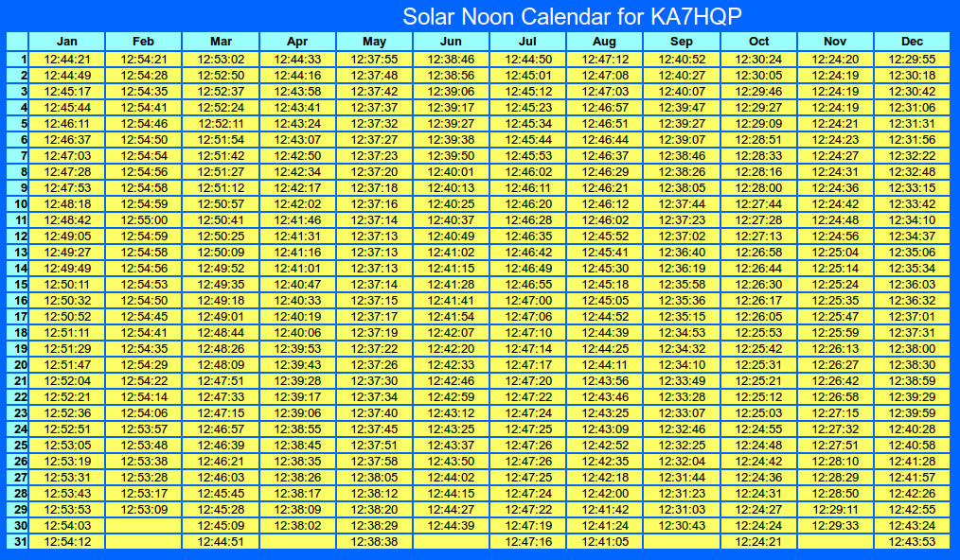The image size is (960, 560).
Task: Click November 19 cell 12:26:13
Action: coord(835,349)
